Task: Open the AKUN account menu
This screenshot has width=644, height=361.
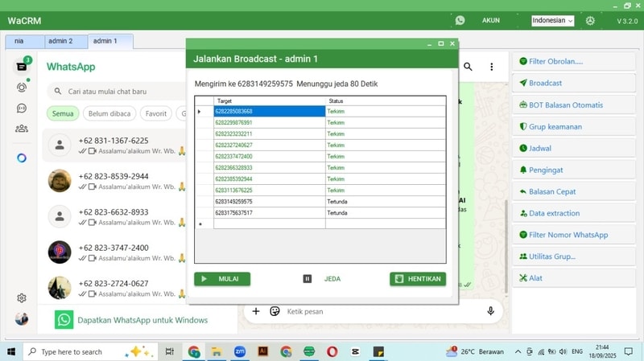Action: click(x=491, y=20)
